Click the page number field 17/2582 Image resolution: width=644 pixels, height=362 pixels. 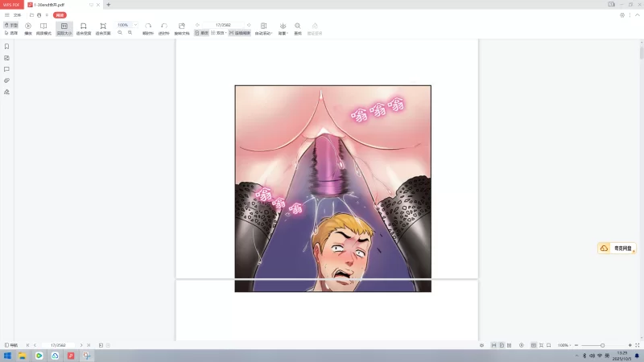coord(223,25)
